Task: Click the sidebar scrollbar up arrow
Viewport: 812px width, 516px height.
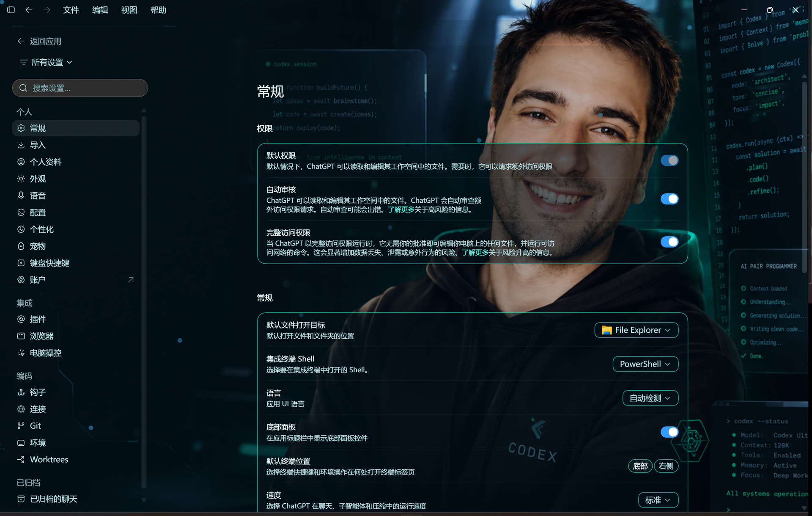Action: click(144, 110)
